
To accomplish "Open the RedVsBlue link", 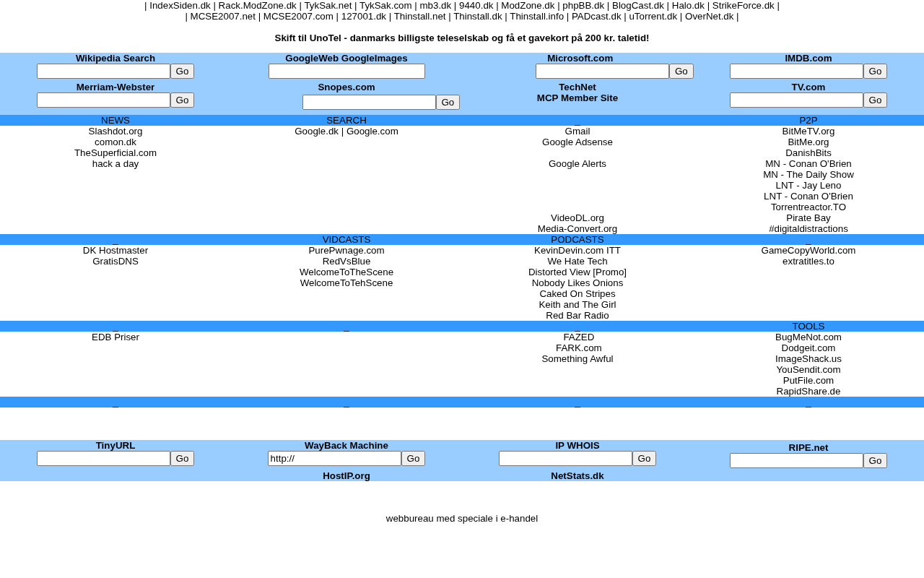I will click(346, 262).
